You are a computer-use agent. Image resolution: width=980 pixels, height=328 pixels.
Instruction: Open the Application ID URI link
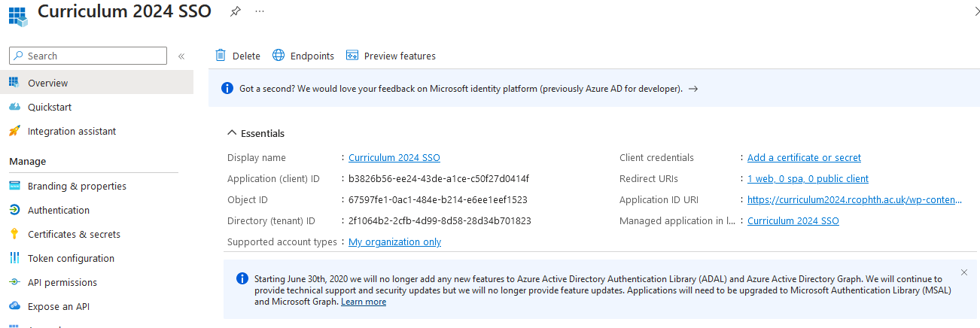[854, 199]
